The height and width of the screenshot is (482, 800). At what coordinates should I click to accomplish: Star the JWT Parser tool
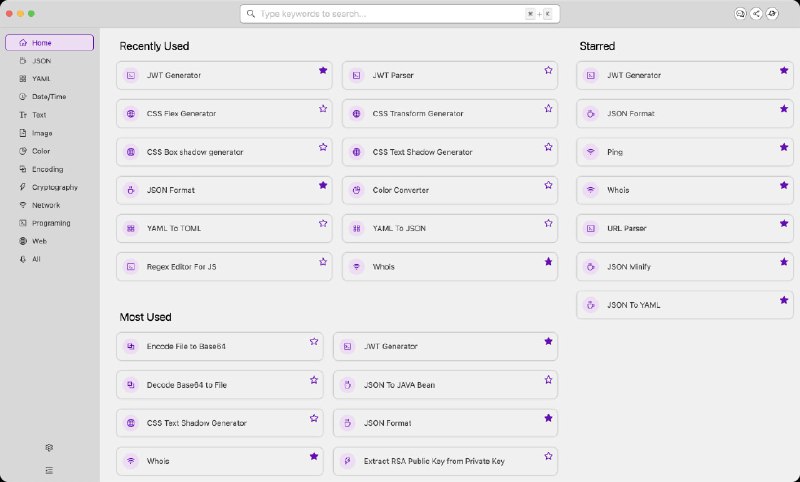[x=548, y=71]
